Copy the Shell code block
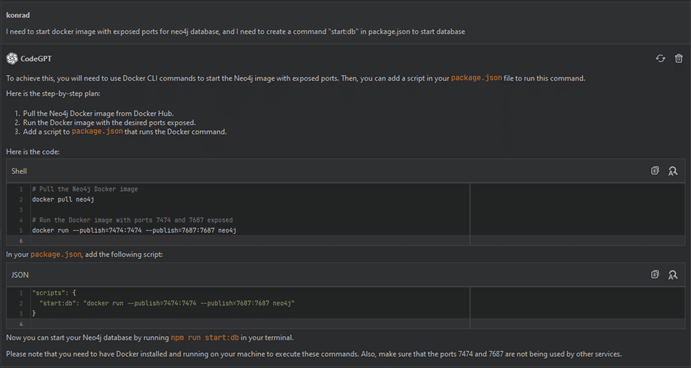 coord(655,171)
